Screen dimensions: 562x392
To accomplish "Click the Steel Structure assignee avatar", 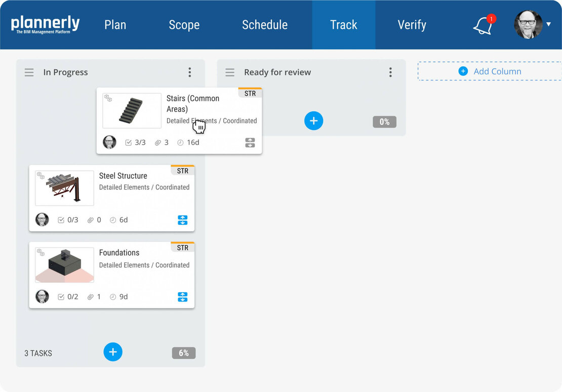I will (x=42, y=220).
